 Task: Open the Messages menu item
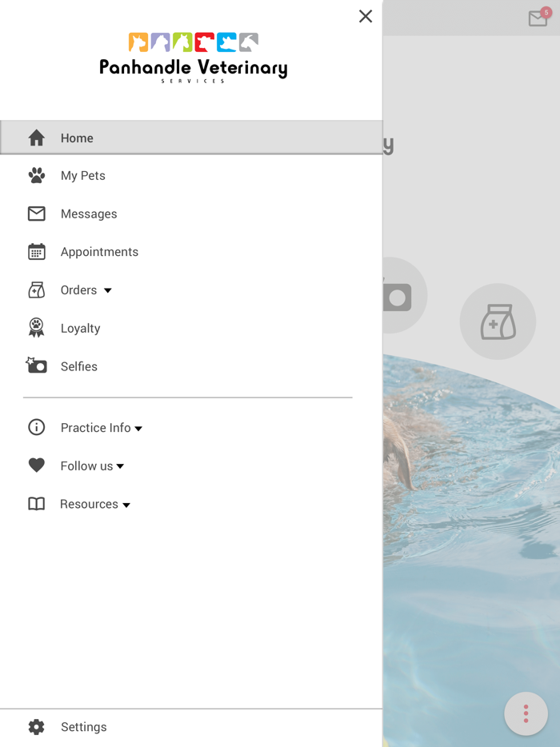pos(191,214)
